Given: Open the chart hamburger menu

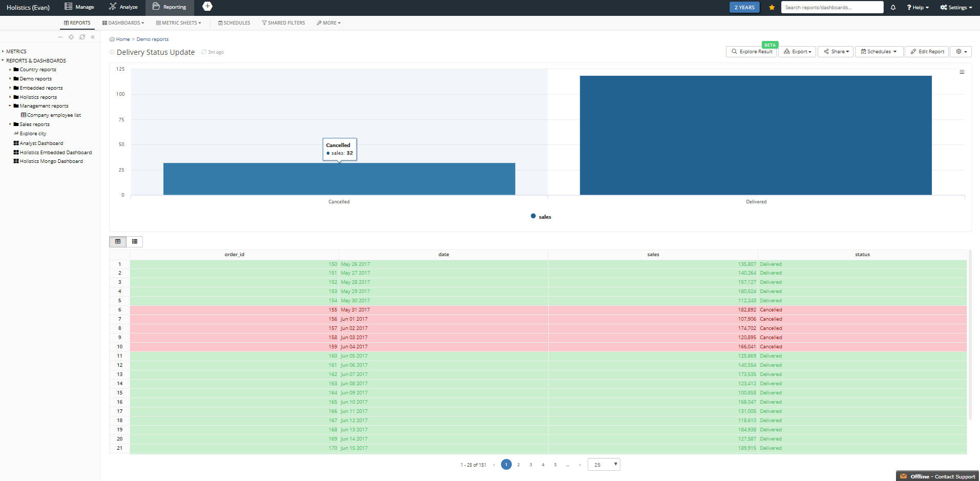Looking at the screenshot, I should (962, 72).
